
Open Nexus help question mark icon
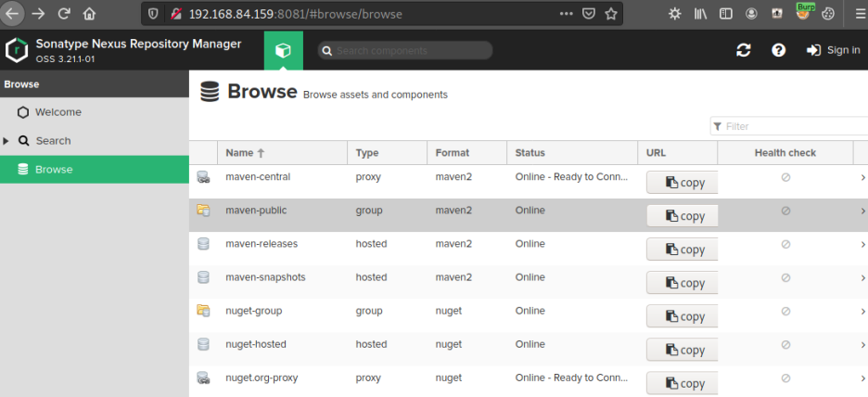click(778, 50)
